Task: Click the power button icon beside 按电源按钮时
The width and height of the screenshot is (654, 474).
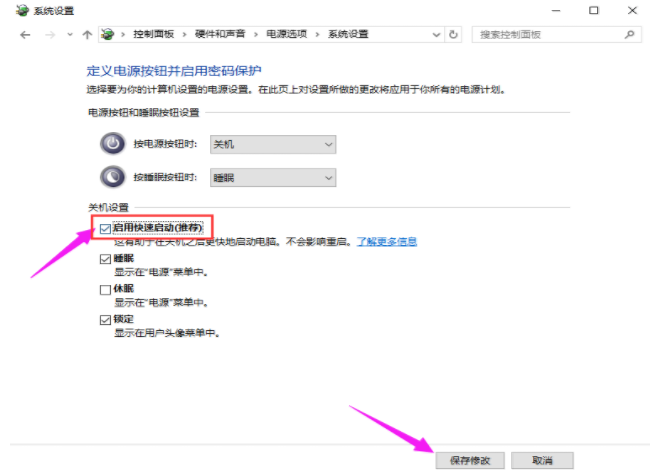Action: click(112, 144)
